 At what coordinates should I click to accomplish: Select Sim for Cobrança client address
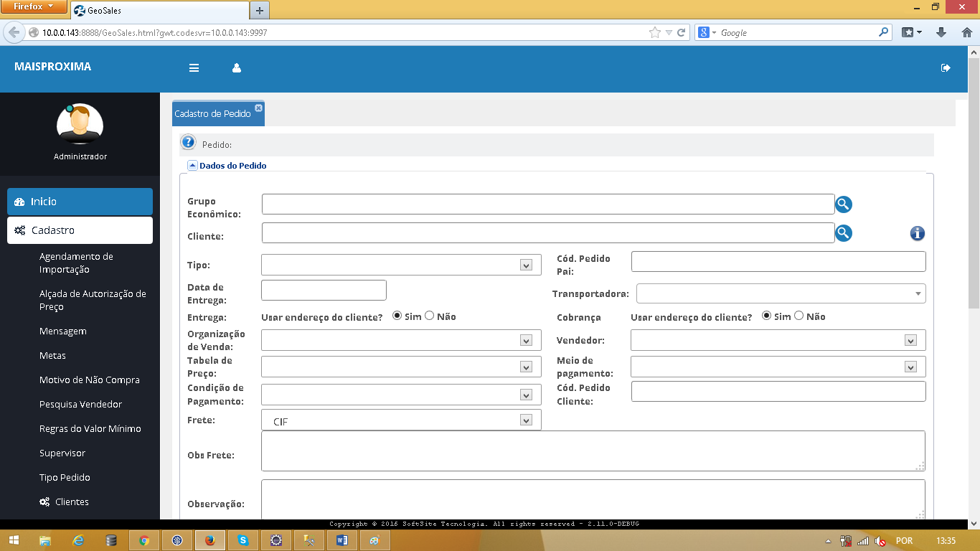[x=766, y=316]
